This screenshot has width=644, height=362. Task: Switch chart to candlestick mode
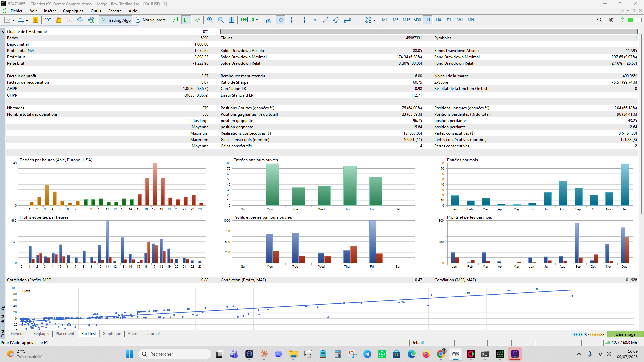pyautogui.click(x=186, y=20)
